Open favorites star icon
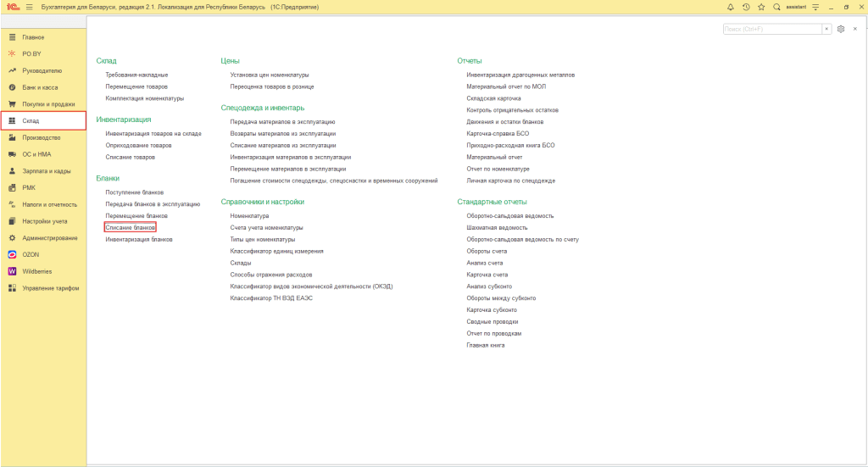Image resolution: width=868 pixels, height=467 pixels. (x=761, y=7)
